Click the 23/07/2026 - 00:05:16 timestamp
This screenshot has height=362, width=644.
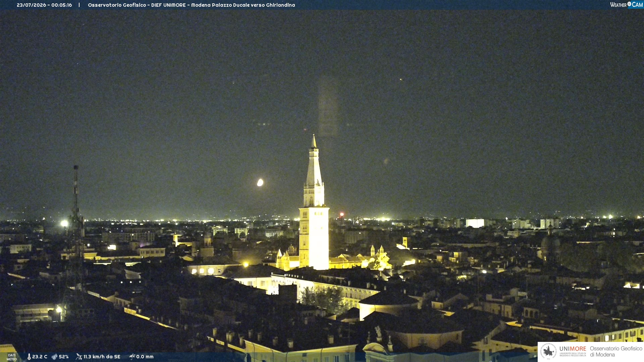pos(44,5)
